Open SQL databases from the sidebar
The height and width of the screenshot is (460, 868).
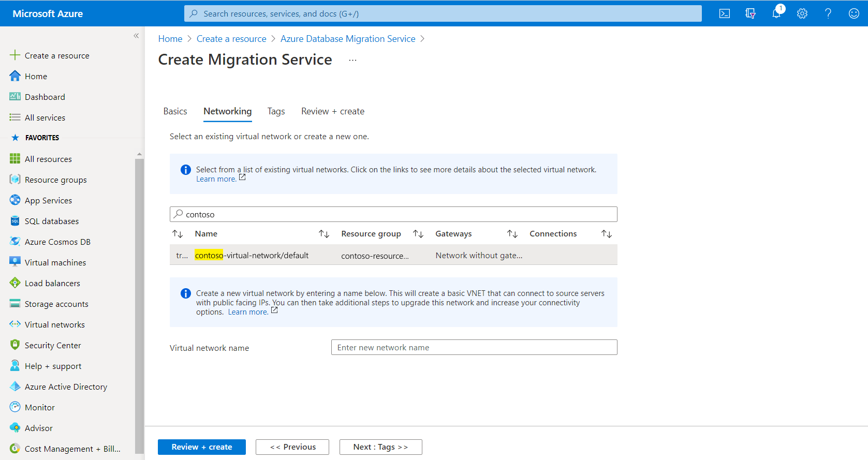[x=52, y=221]
